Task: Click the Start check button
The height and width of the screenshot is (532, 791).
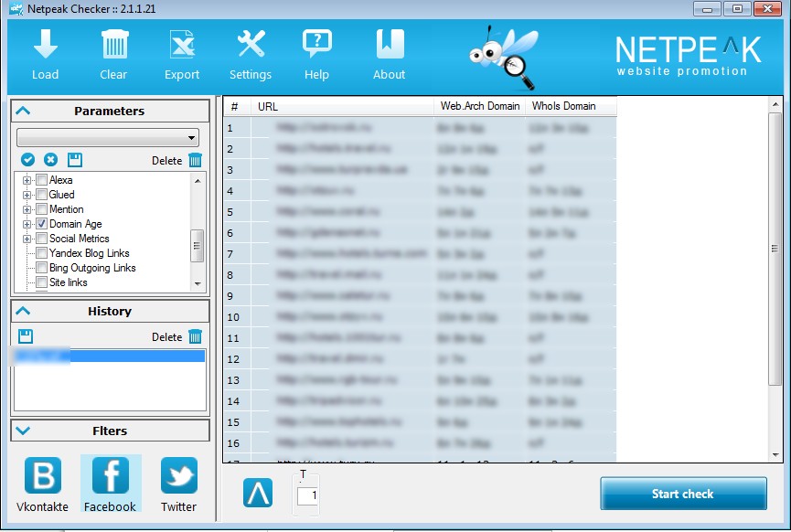Action: point(682,494)
